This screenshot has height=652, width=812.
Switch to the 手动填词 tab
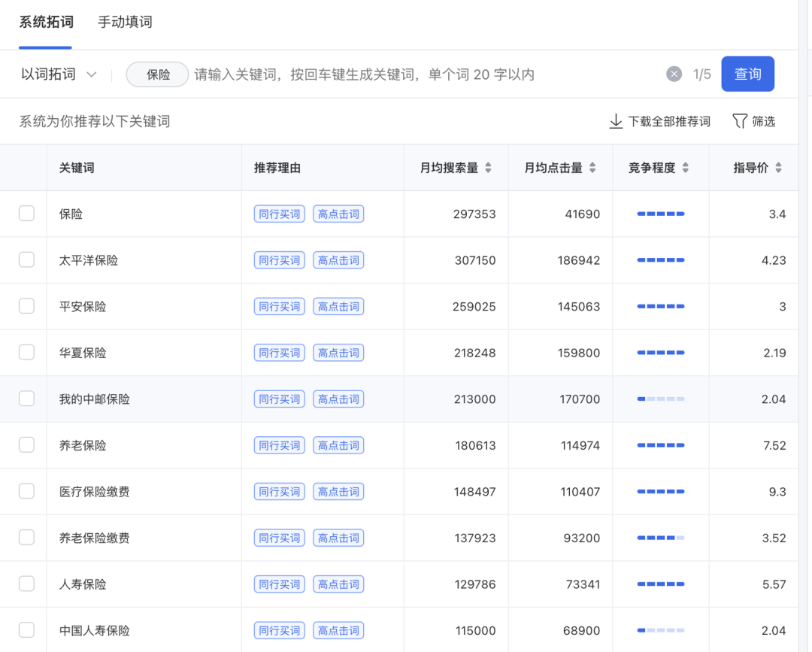[125, 22]
